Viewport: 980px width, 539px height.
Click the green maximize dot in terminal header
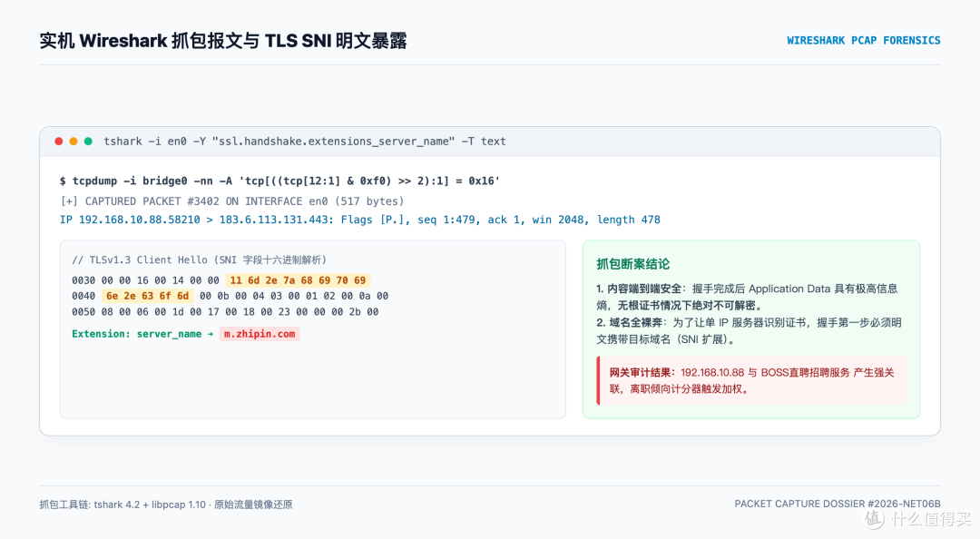point(89,142)
